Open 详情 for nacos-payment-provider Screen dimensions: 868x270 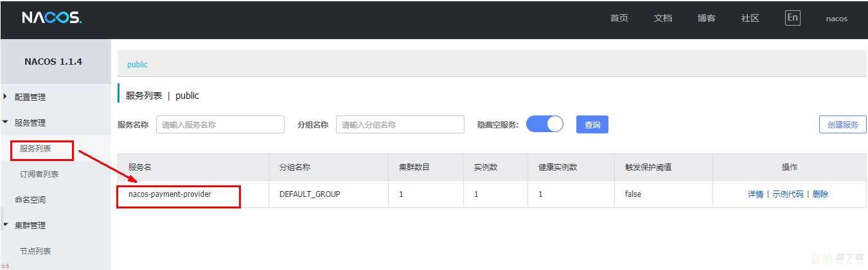[x=756, y=194]
